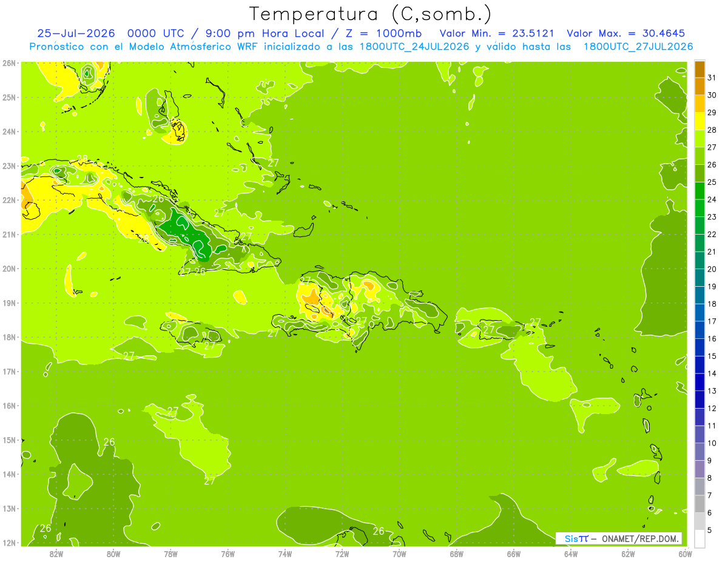Click the 'Sisπ' logo text

[576, 538]
